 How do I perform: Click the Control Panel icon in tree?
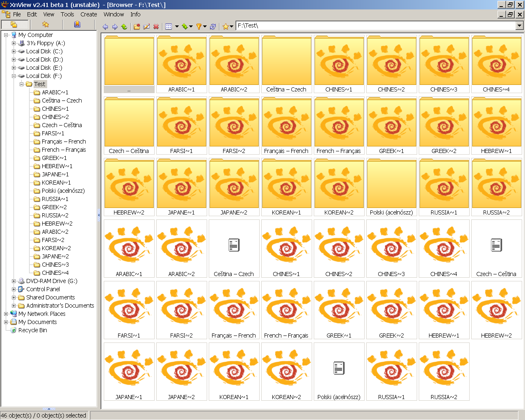click(x=21, y=289)
